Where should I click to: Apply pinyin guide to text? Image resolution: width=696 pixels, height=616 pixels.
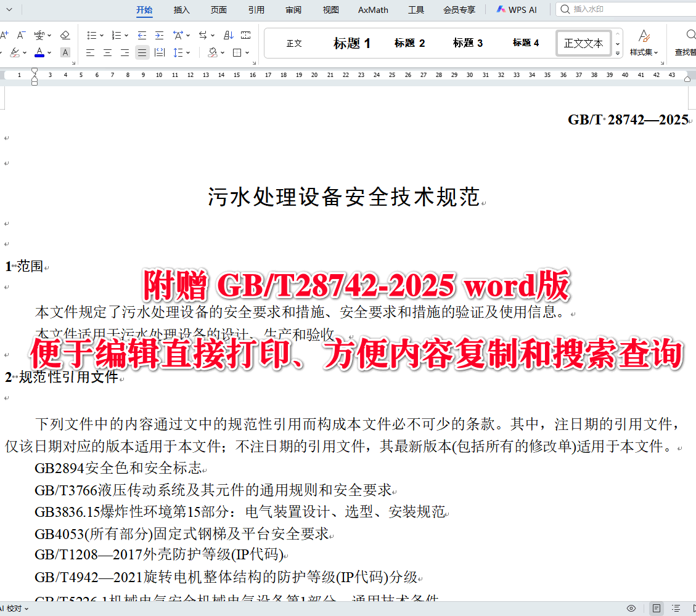click(38, 35)
